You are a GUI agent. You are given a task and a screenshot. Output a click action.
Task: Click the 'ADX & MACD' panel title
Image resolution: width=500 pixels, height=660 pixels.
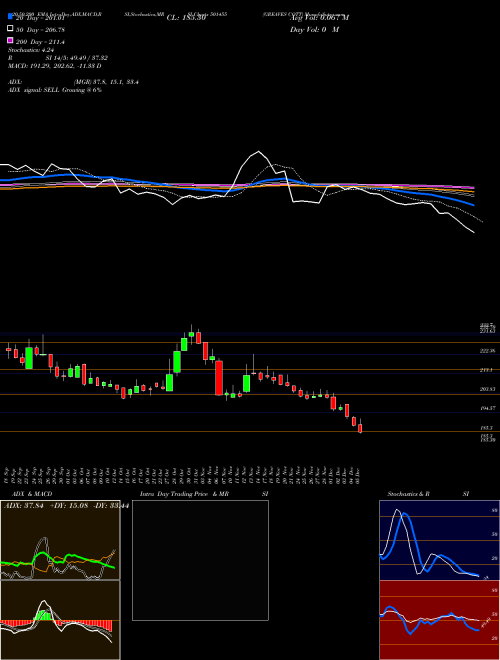(x=32, y=494)
